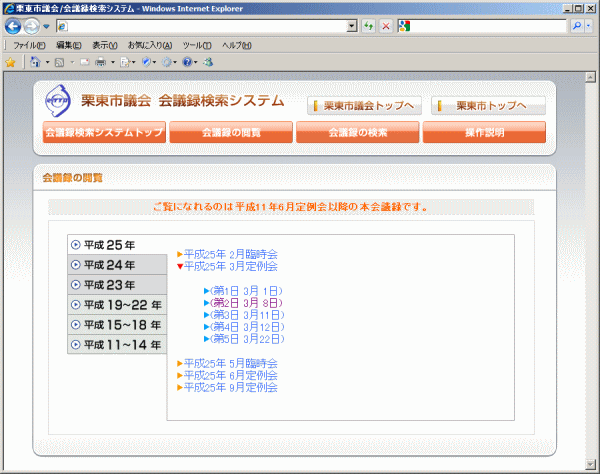Viewport: 600px width, 474px height.
Task: Open search provider options dropdown arrow
Action: click(589, 26)
